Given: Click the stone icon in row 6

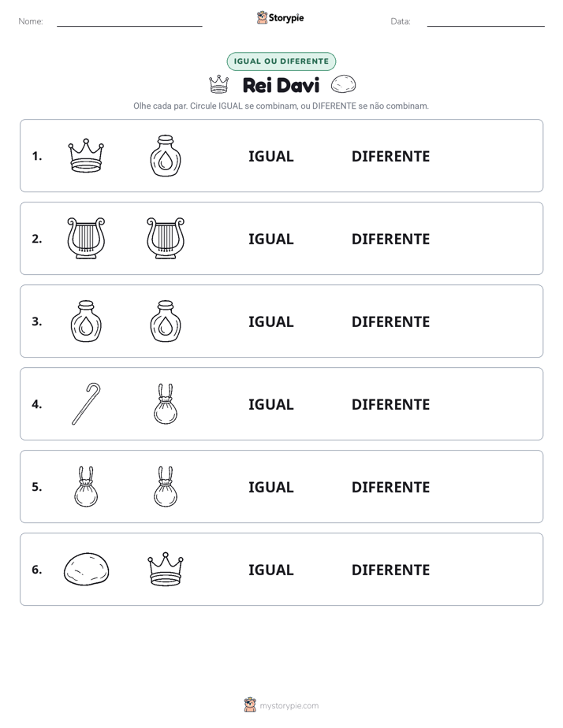Looking at the screenshot, I should [x=86, y=569].
